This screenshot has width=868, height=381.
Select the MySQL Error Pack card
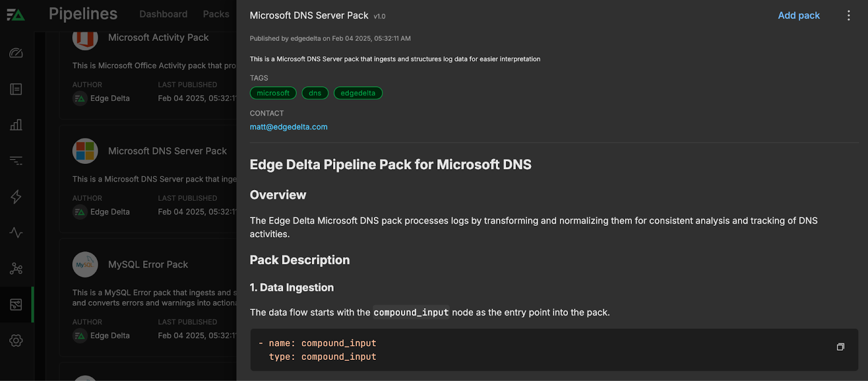148,265
